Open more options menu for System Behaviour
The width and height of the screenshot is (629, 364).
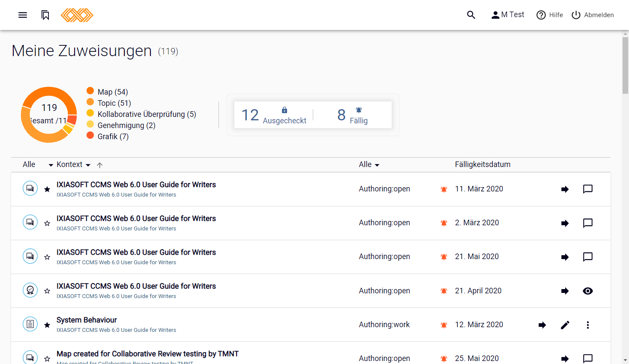[588, 325]
